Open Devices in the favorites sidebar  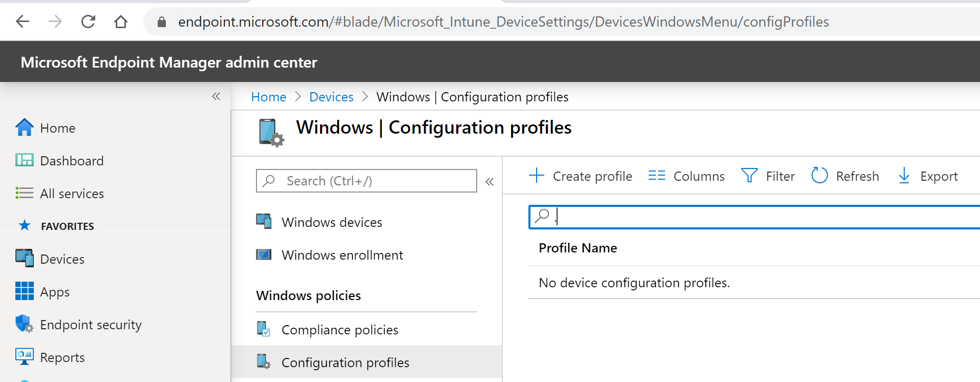coord(62,259)
